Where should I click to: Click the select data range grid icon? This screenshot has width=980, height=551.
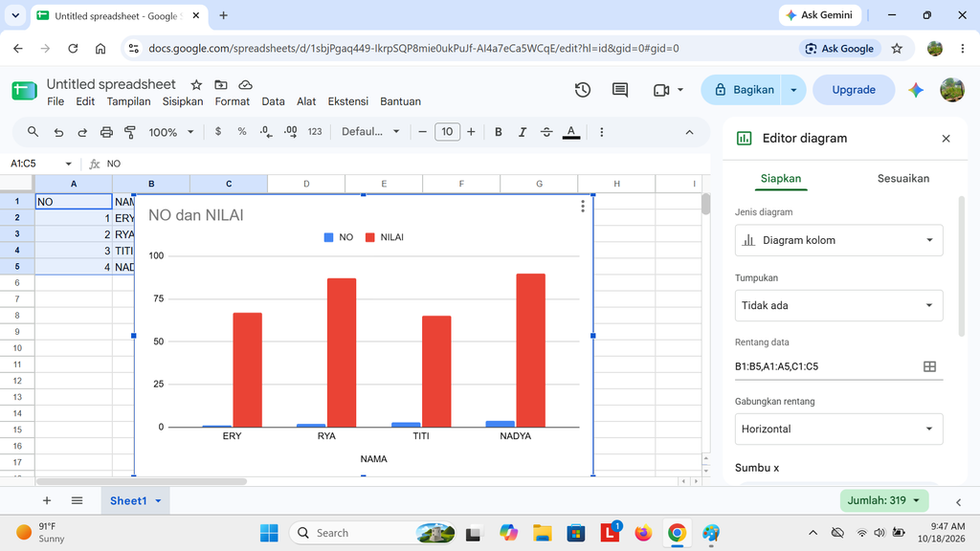[x=929, y=366]
